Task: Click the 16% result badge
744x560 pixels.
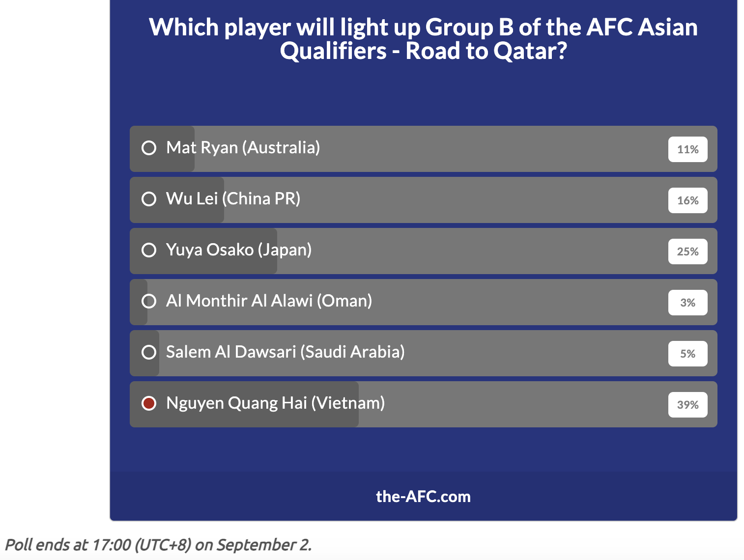Action: point(687,200)
